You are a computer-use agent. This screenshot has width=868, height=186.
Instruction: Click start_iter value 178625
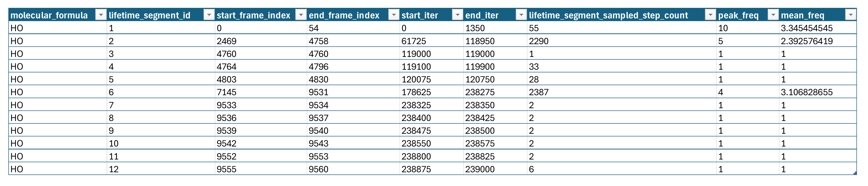point(416,92)
